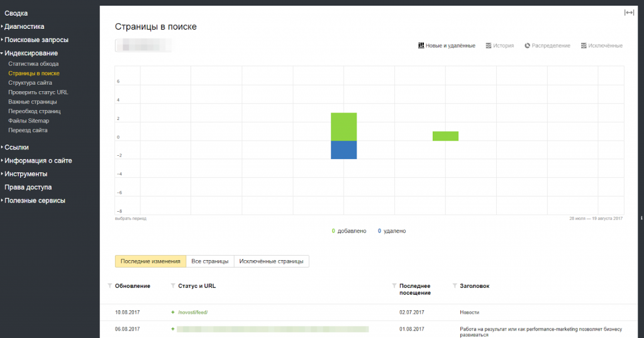
Task: Open the Сводка page
Action: click(x=16, y=13)
